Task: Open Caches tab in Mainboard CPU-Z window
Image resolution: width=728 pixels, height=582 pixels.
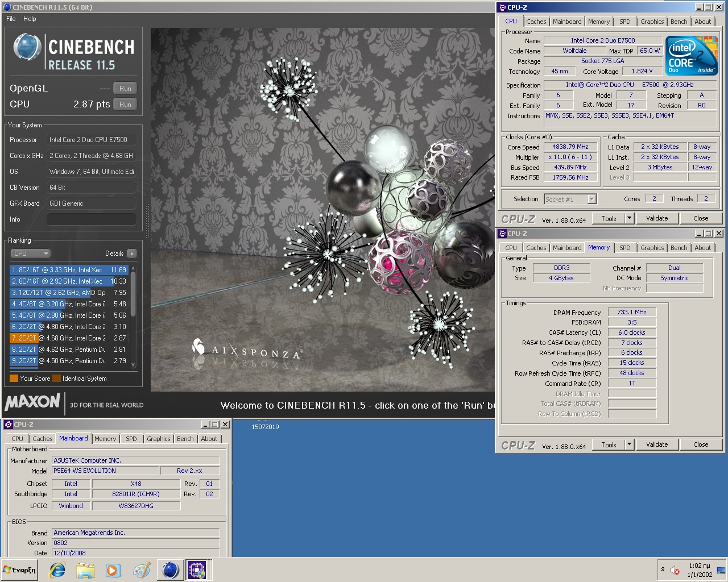Action: click(x=42, y=439)
